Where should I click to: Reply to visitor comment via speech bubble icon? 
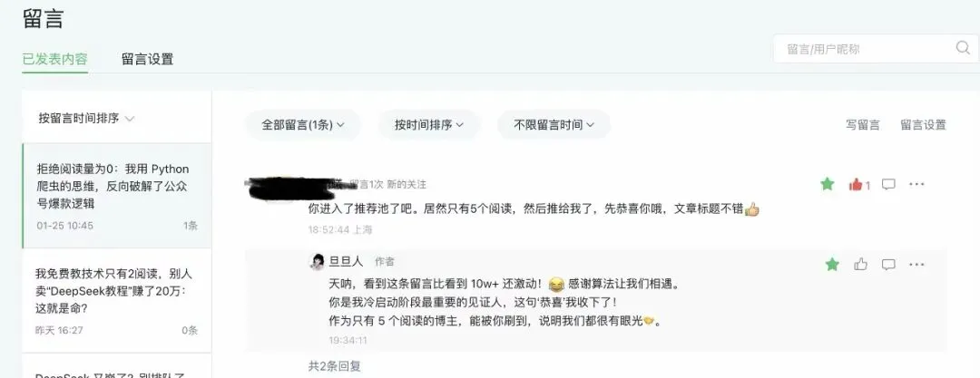point(888,184)
